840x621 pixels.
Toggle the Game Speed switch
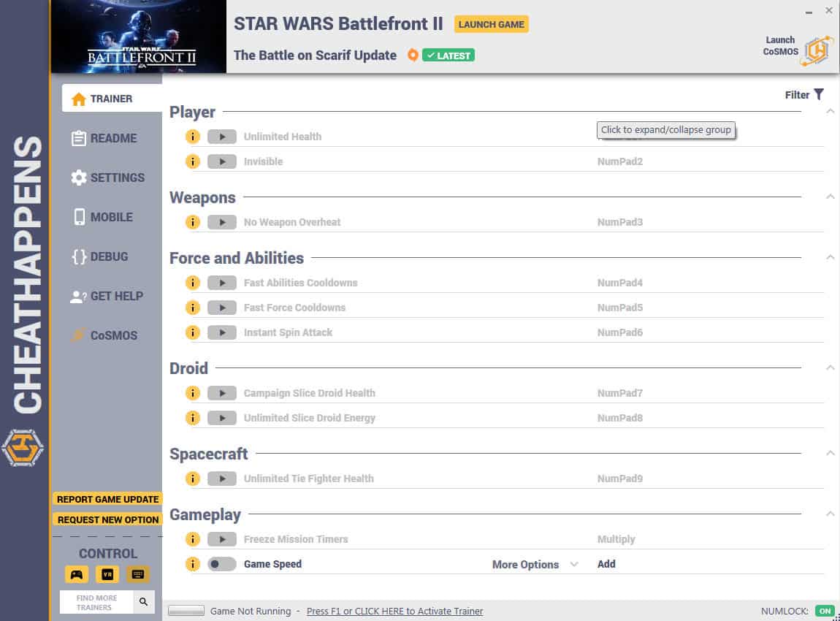click(222, 564)
